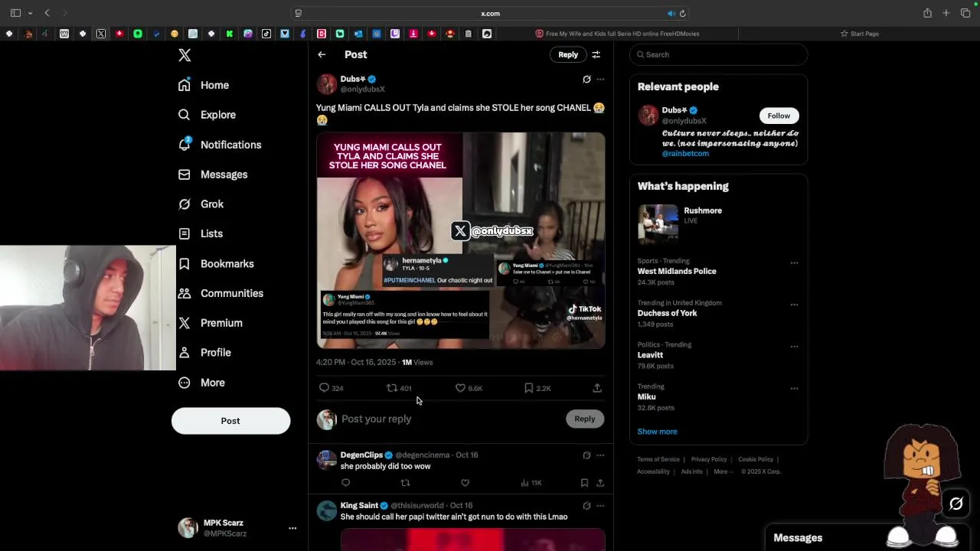Open the Grok floating button
Image resolution: width=980 pixels, height=551 pixels.
coord(956,504)
